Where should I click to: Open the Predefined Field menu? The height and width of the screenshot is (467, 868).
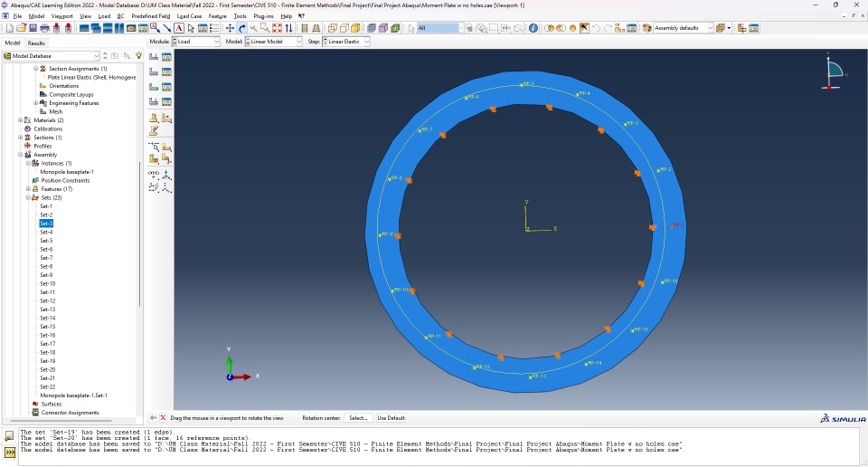click(x=151, y=16)
